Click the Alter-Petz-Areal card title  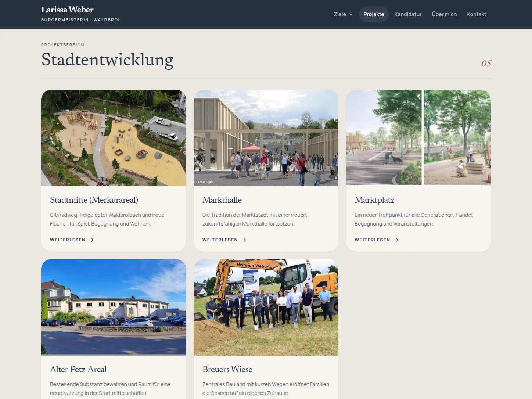(x=78, y=369)
